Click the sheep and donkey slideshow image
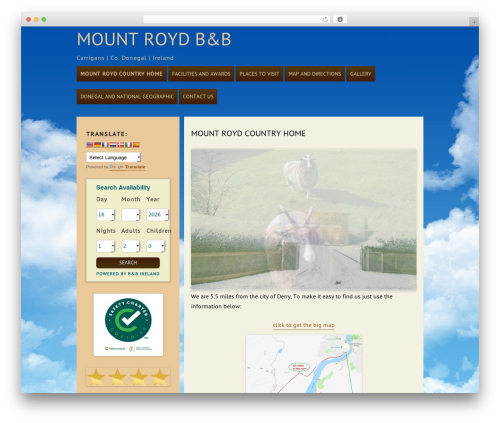 click(304, 219)
